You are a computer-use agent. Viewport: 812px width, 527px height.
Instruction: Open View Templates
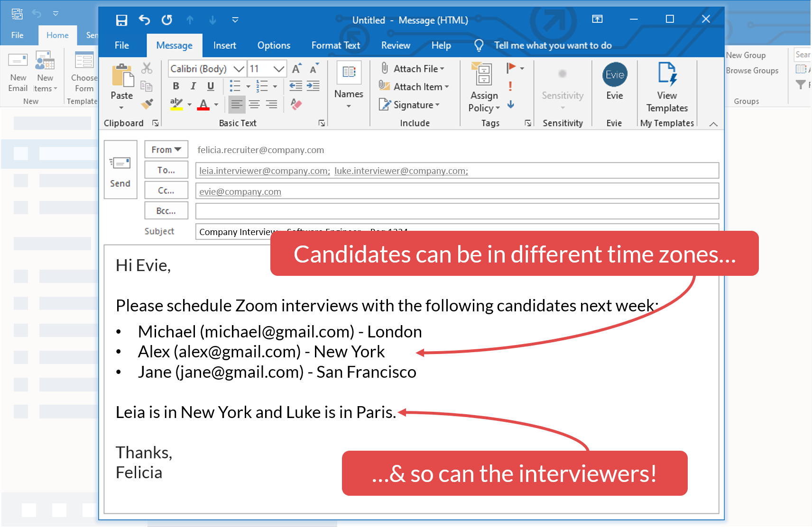[x=666, y=88]
